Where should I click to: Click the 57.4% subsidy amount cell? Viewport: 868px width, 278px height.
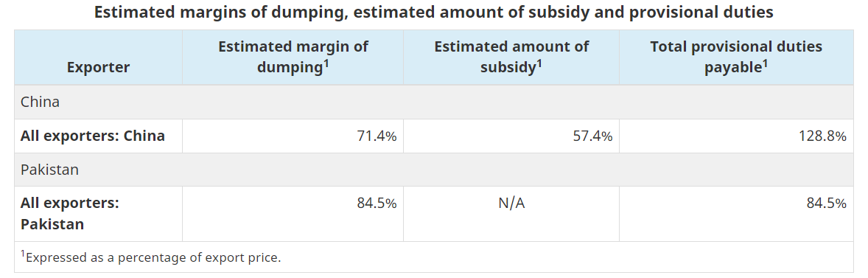(511, 136)
